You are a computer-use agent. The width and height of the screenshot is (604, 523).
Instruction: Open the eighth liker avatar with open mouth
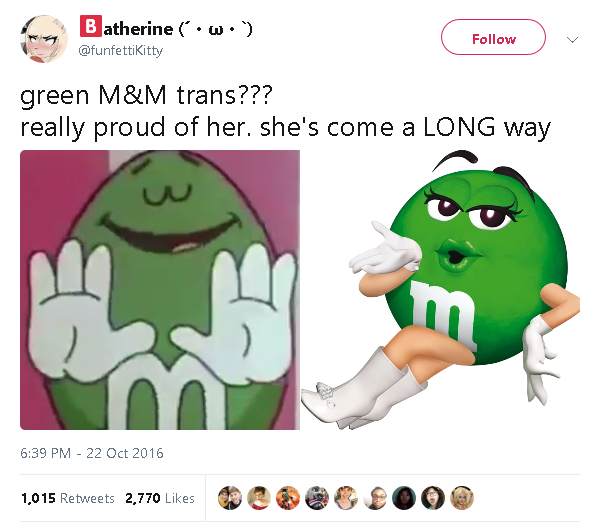point(433,498)
